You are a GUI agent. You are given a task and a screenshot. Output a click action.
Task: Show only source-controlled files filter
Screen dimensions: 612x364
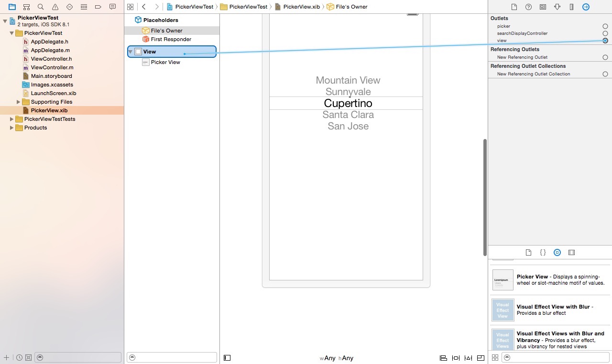(x=28, y=357)
